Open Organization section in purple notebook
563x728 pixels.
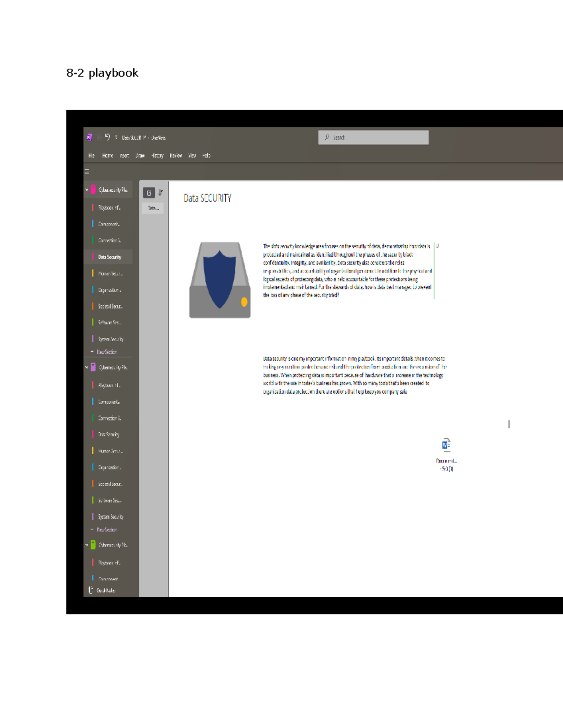click(109, 467)
